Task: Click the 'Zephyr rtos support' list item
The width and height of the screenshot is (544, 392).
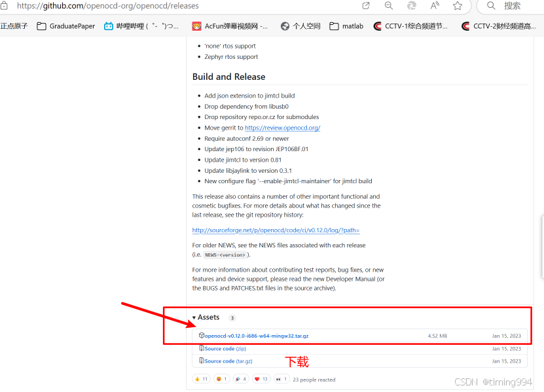Action: click(x=231, y=56)
